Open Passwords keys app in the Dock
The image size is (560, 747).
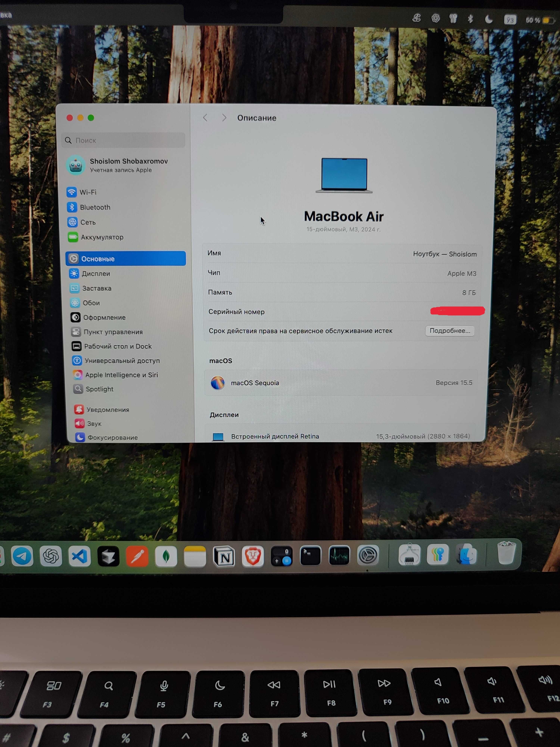tap(438, 554)
